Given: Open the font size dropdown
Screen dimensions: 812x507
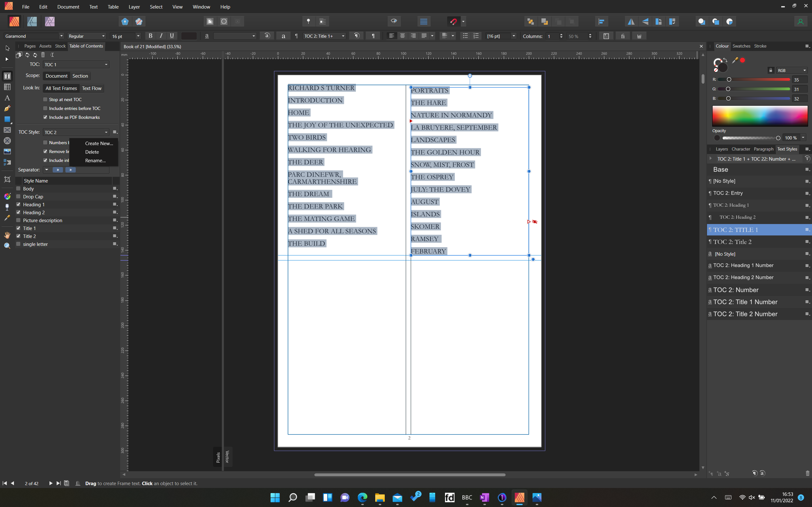Looking at the screenshot, I should tap(138, 36).
